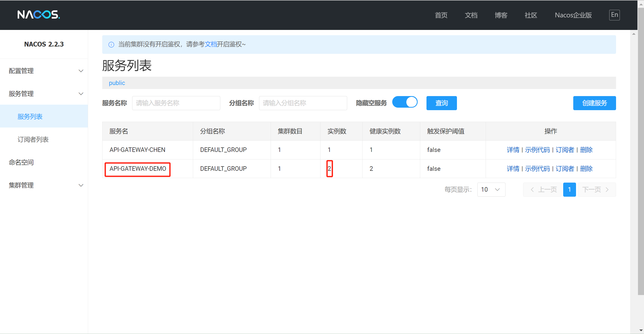Open 命名空间 in the sidebar

tap(21, 162)
